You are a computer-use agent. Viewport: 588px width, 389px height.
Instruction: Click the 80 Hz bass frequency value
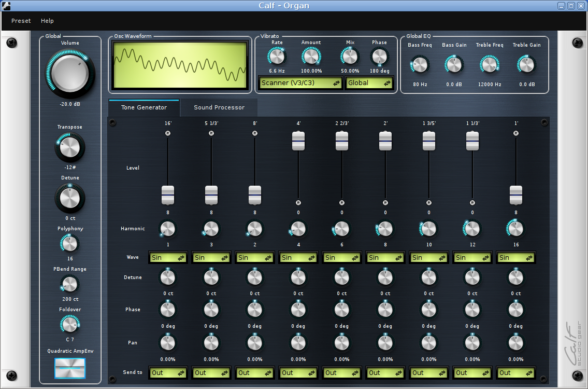point(420,85)
